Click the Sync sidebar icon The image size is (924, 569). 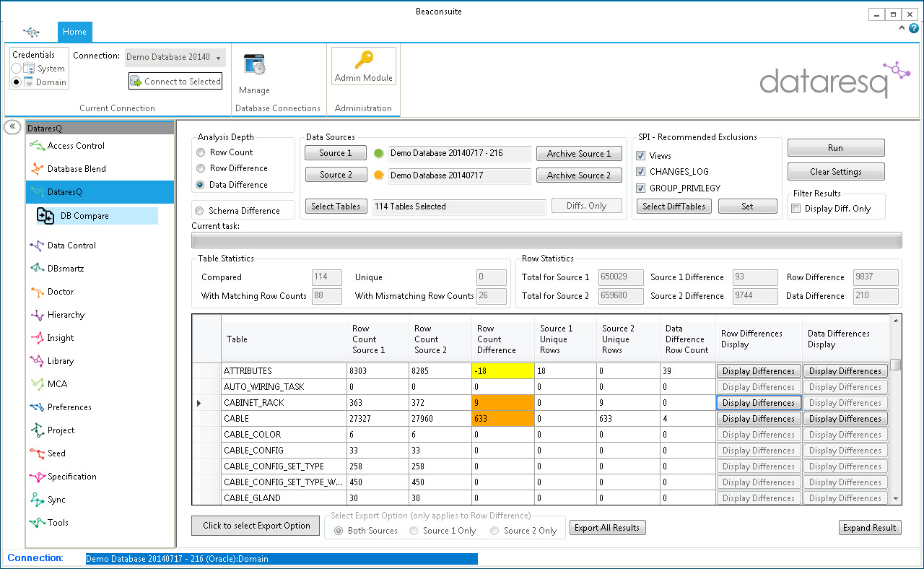click(x=36, y=500)
